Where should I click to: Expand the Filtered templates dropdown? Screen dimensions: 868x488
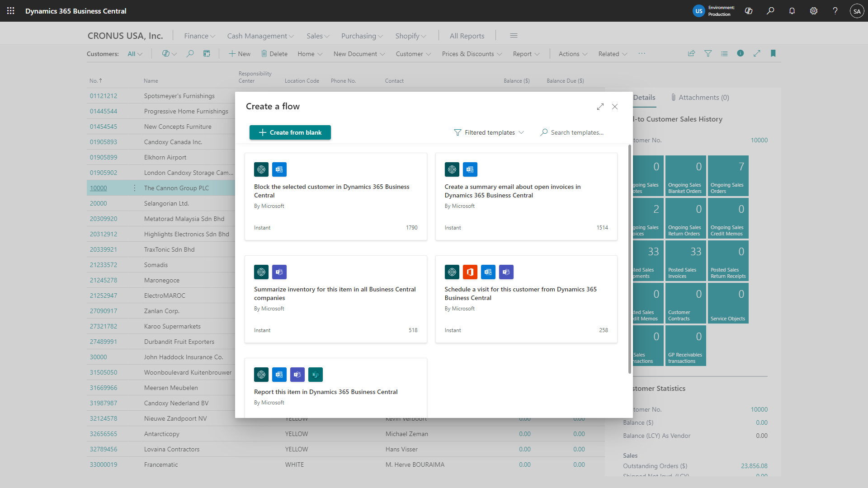click(x=489, y=132)
